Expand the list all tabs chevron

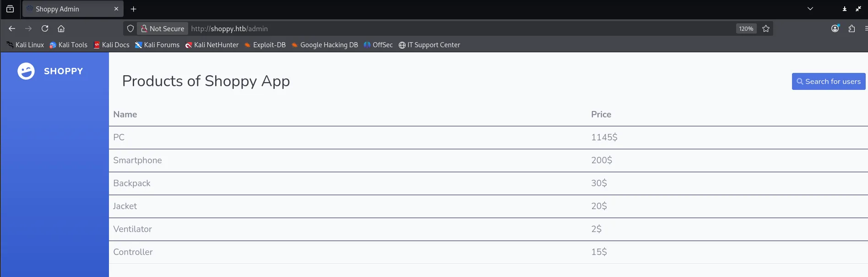pyautogui.click(x=810, y=9)
